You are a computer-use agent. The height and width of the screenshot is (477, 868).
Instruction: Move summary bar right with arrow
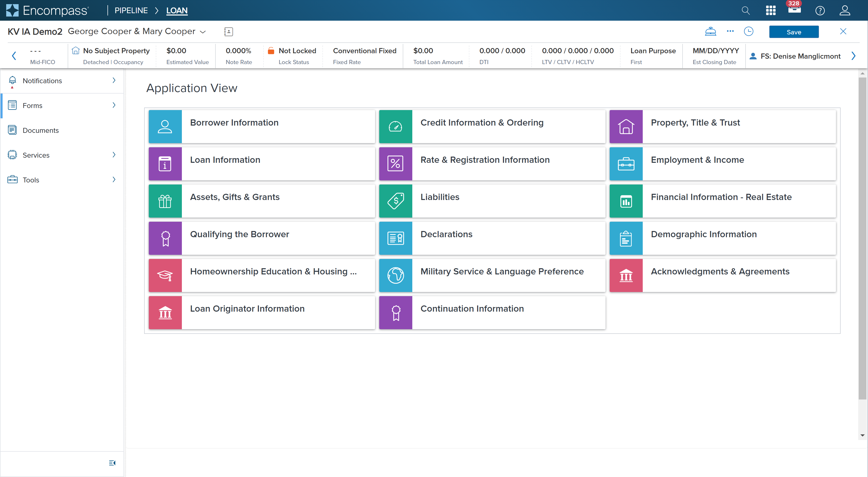point(854,56)
